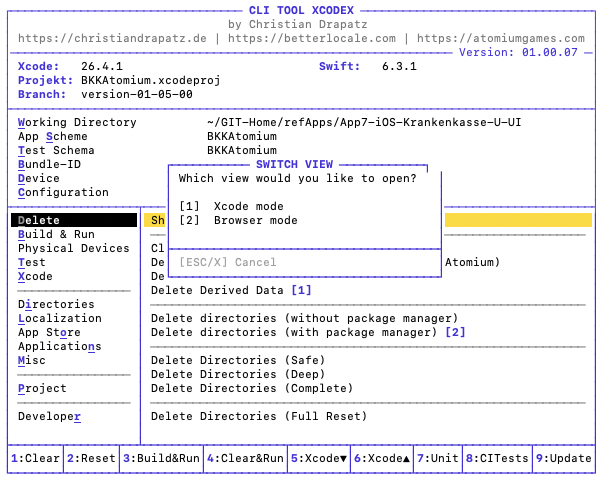
Task: Cancel the Switch View dialog
Action: click(x=228, y=263)
